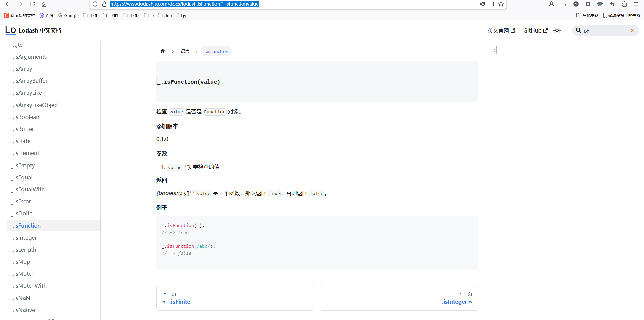Open the 工作1 bookmark folder
This screenshot has width=644, height=320.
110,15
